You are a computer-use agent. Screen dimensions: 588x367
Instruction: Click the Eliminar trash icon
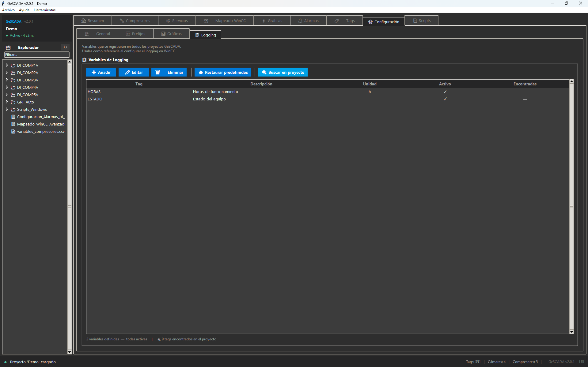[158, 72]
